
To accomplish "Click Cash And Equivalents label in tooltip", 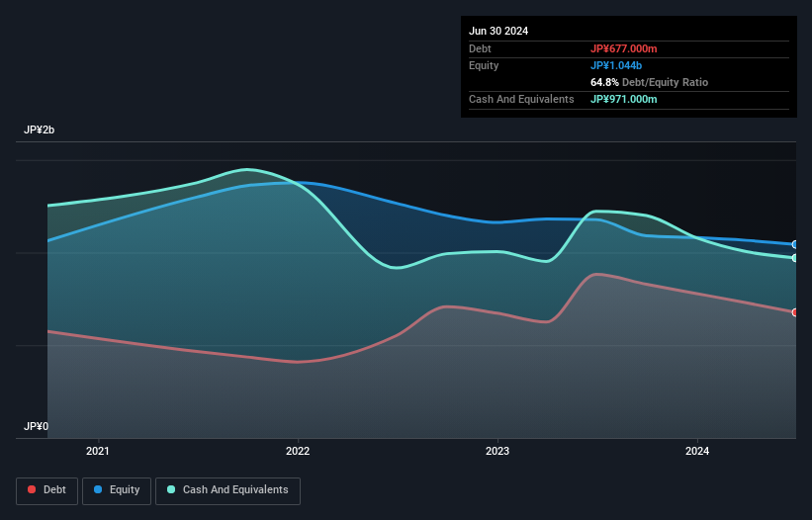I will point(521,99).
